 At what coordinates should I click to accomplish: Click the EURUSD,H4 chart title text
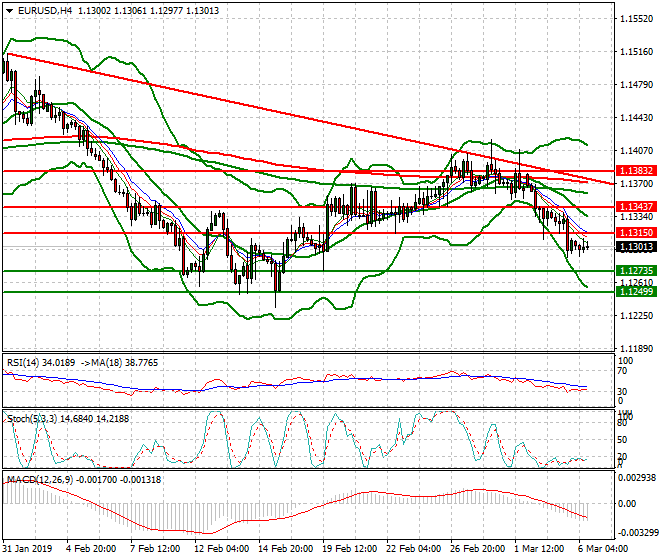45,11
